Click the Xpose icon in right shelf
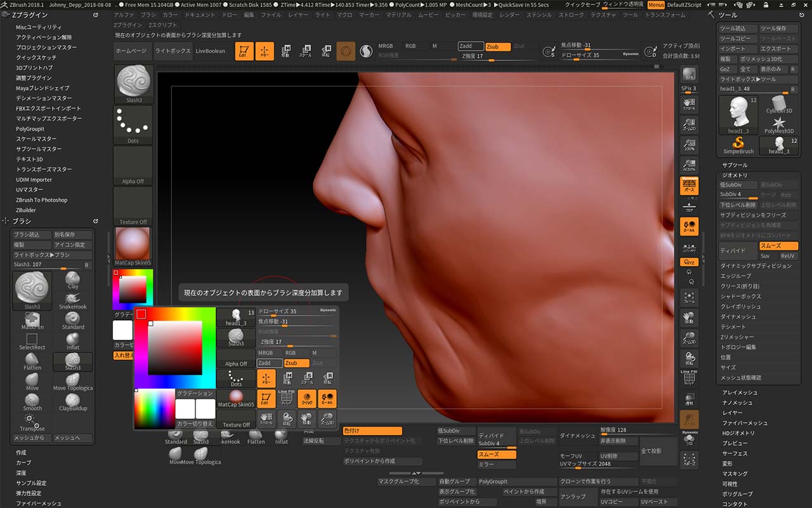The height and width of the screenshot is (508, 812). [x=689, y=460]
